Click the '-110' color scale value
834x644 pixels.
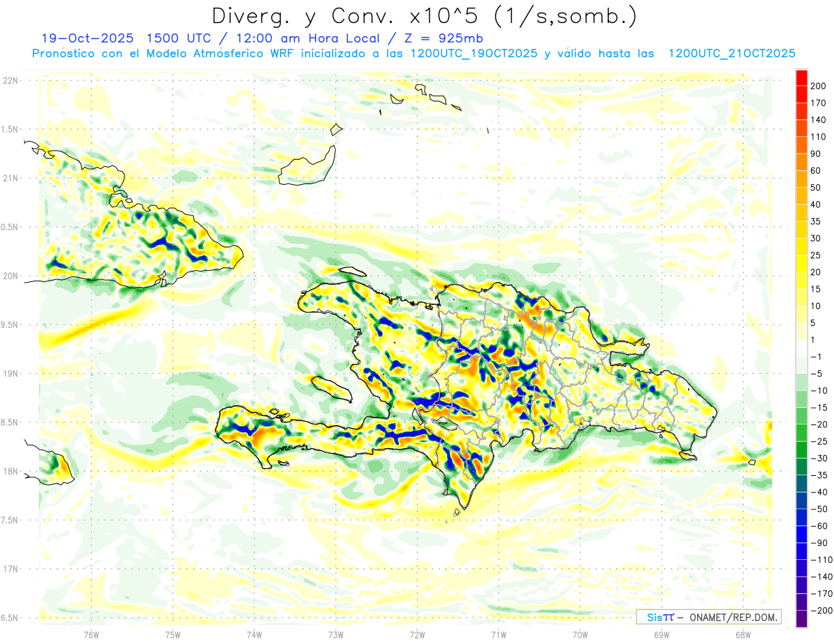pyautogui.click(x=821, y=559)
